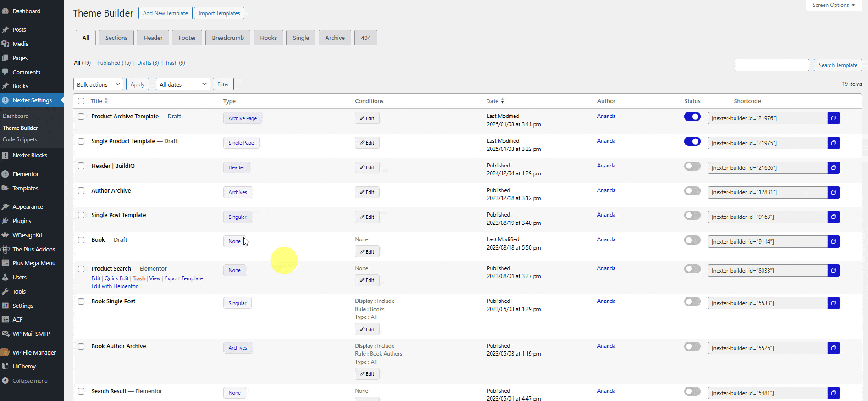The image size is (868, 401).
Task: Click Apply bulk action button
Action: (138, 84)
